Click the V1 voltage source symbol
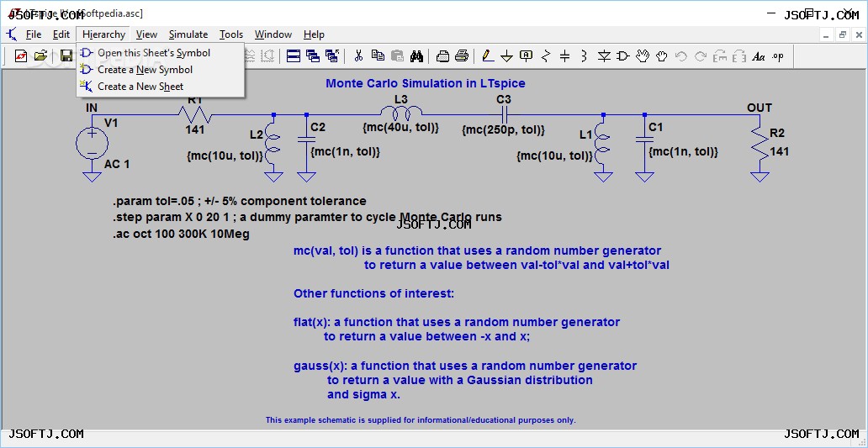 point(92,143)
